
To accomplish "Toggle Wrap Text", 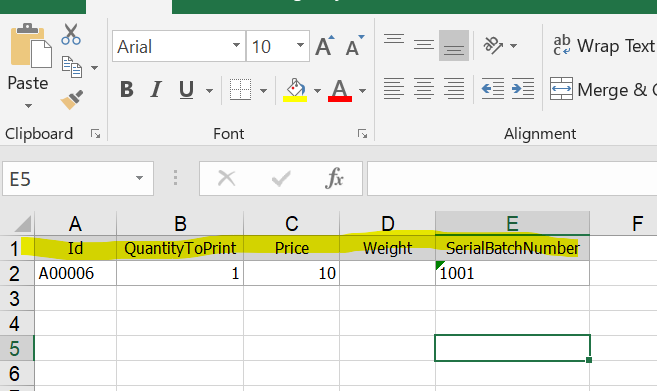I will (603, 45).
